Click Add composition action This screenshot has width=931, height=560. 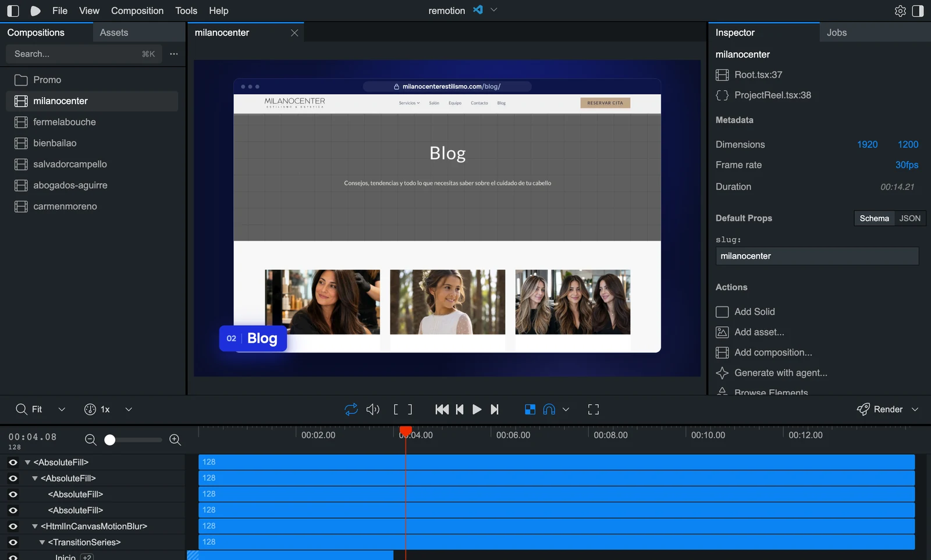coord(764,352)
